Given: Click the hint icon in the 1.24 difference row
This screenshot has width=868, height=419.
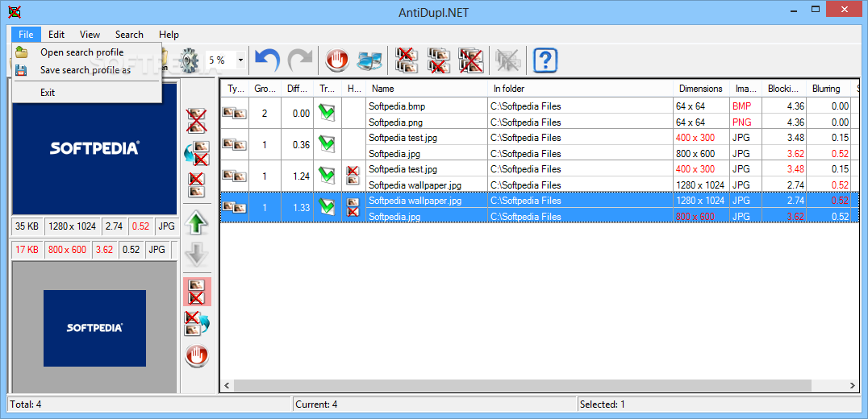Looking at the screenshot, I should [x=353, y=176].
